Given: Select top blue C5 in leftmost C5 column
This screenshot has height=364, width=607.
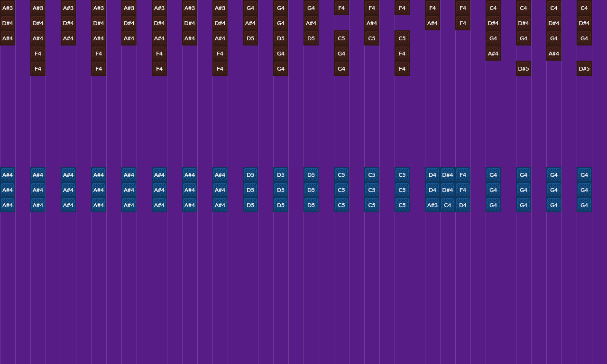Looking at the screenshot, I should (x=341, y=175).
